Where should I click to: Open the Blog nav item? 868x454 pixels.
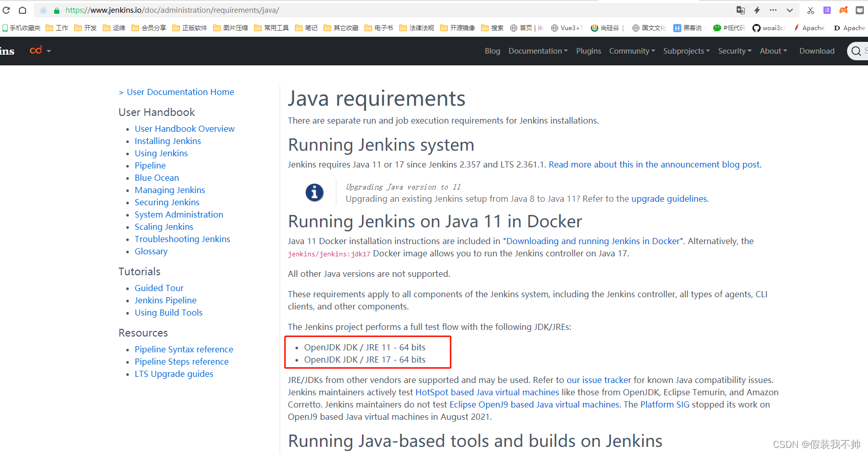(492, 51)
